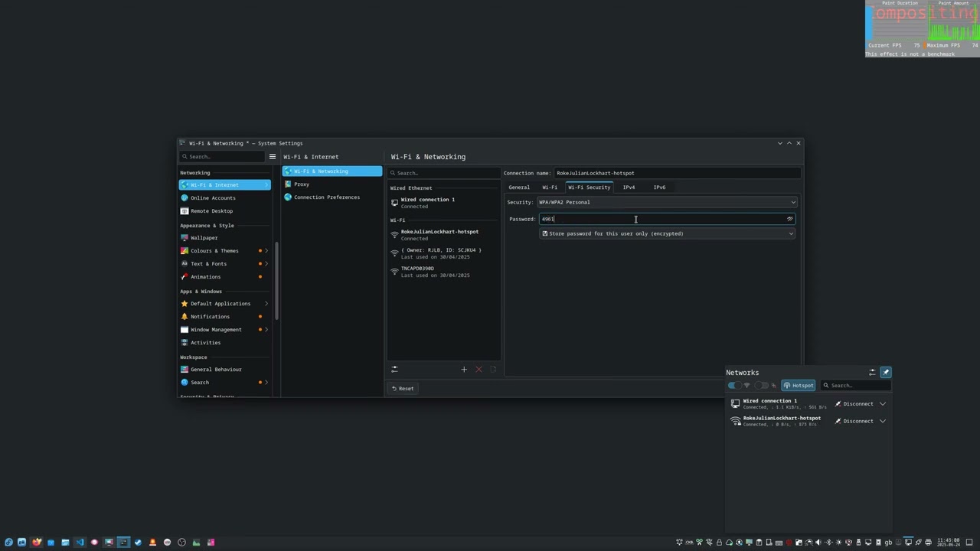Image resolution: width=980 pixels, height=551 pixels.
Task: Disconnect RokeJulianLockhart-hotspot in Networks panel
Action: (854, 421)
